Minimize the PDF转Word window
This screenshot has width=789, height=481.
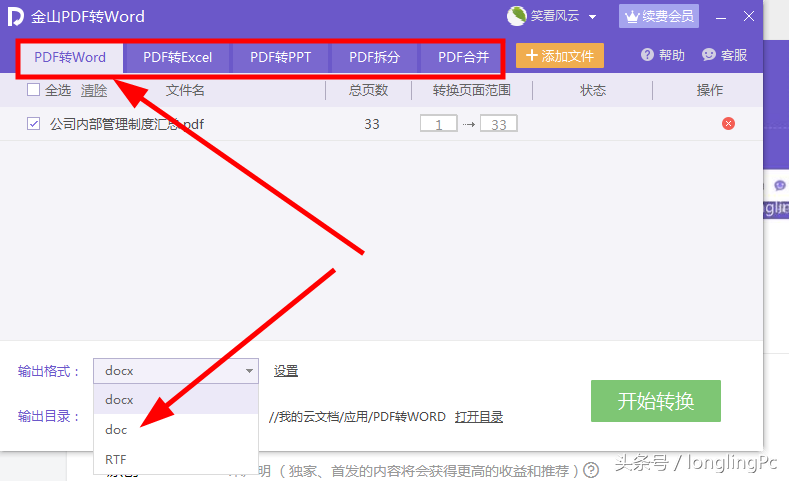721,18
